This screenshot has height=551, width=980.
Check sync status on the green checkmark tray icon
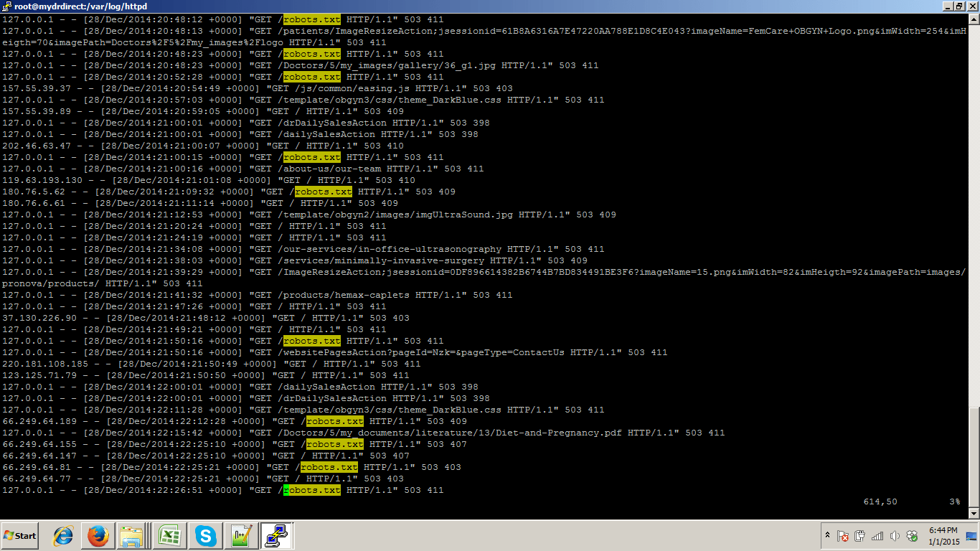coord(913,535)
